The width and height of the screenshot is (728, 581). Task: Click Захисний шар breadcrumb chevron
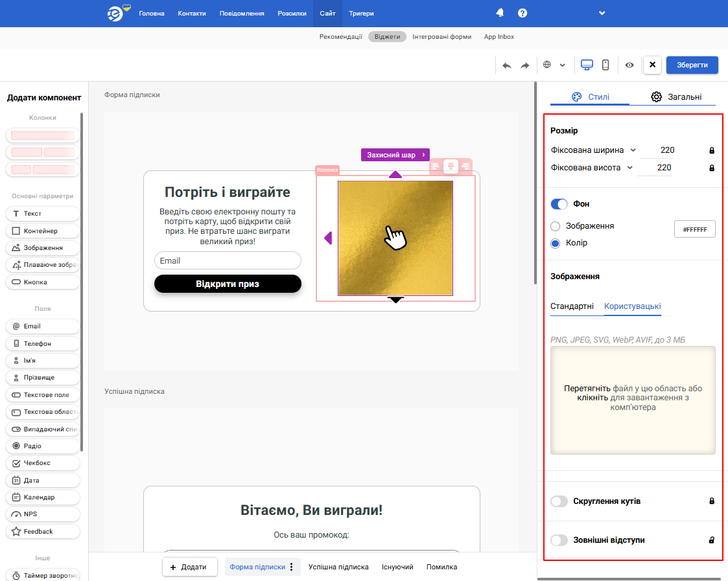pos(423,155)
